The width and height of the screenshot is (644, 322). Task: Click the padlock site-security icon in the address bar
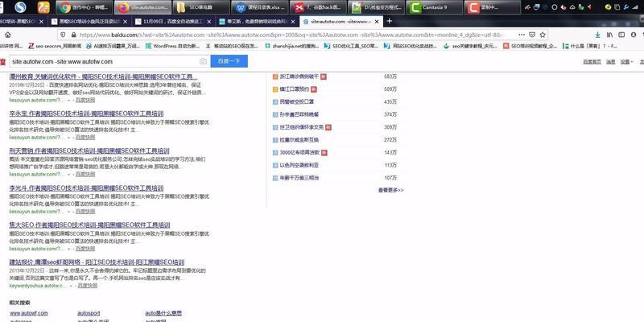(74, 35)
